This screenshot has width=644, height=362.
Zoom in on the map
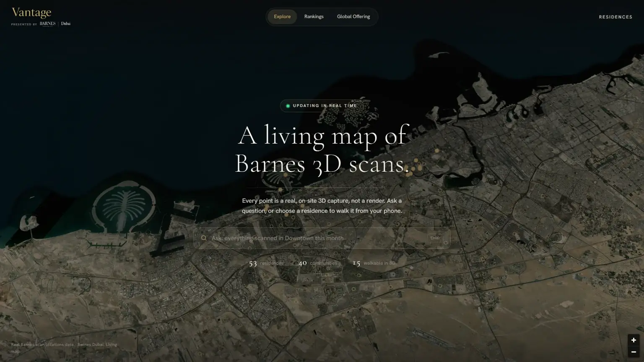[x=634, y=340]
